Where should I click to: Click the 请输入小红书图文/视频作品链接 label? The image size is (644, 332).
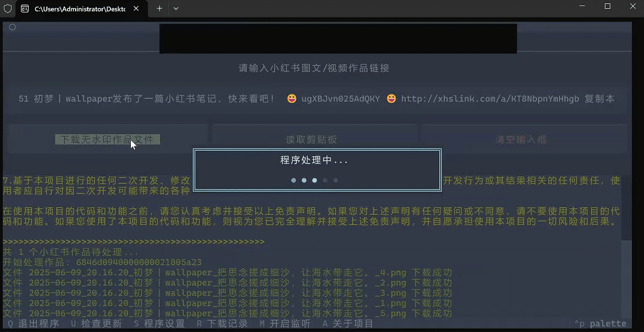pyautogui.click(x=314, y=68)
